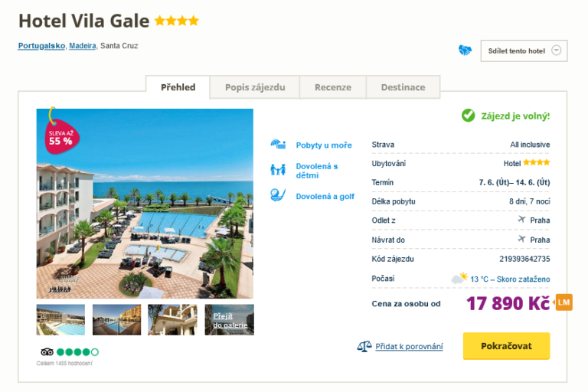The height and width of the screenshot is (392, 588).
Task: Click the green availability checkmark icon
Action: click(468, 116)
